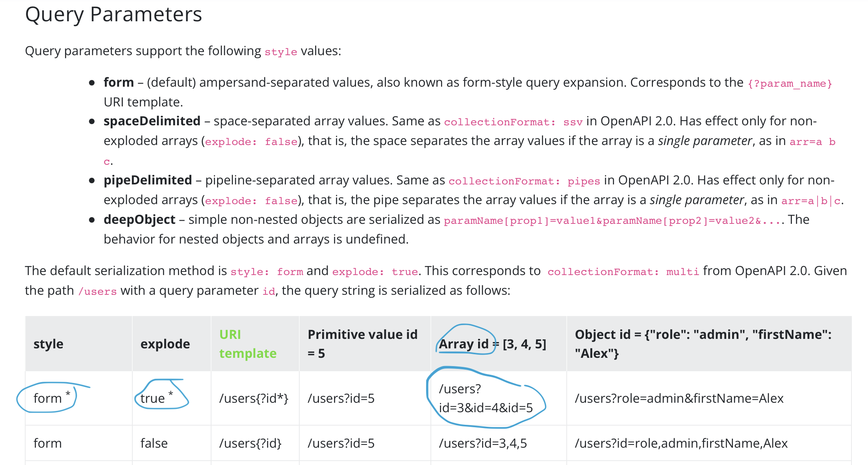Click the collectionFormat: multi code text
868x465 pixels.
[623, 272]
